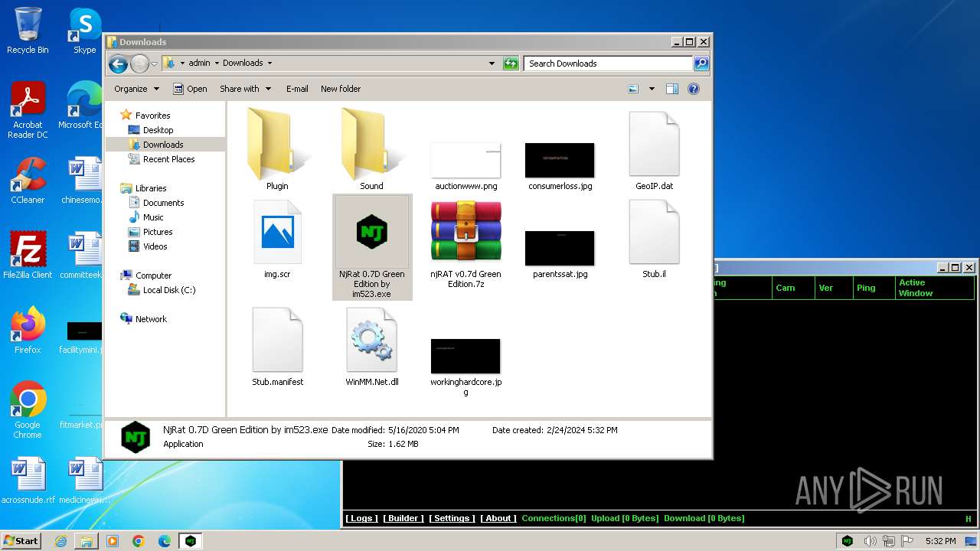
Task: Click the search magnifier icon
Action: pyautogui.click(x=701, y=64)
